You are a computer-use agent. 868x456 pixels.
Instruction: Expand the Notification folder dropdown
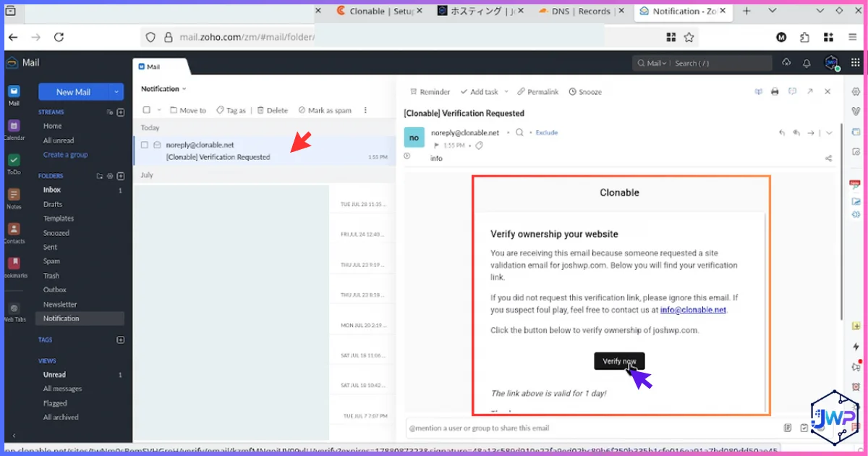pos(184,89)
